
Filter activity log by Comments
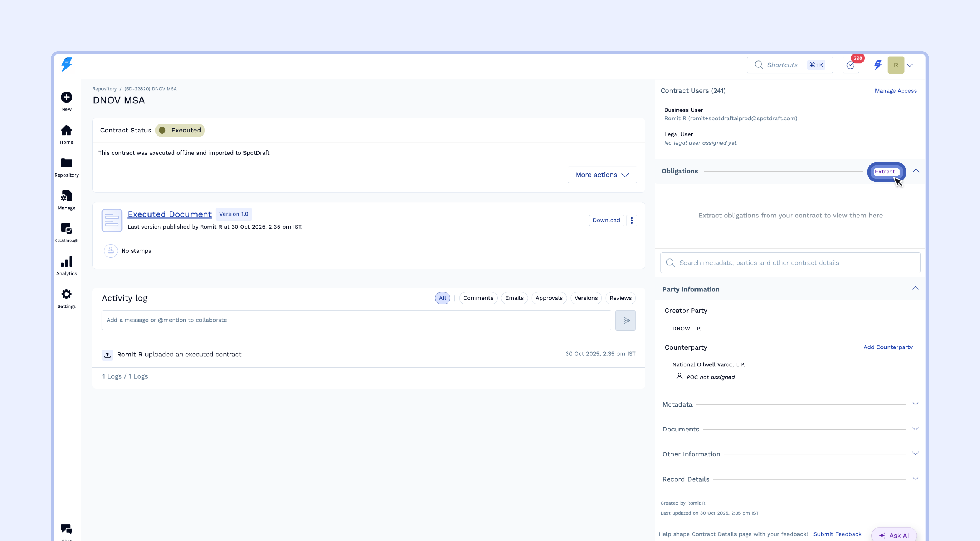tap(478, 298)
